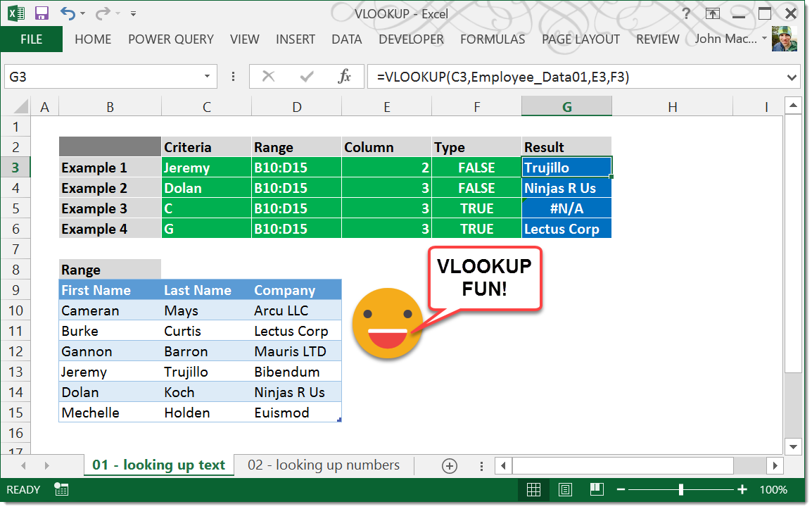
Task: Click zoom in plus button
Action: click(x=742, y=490)
